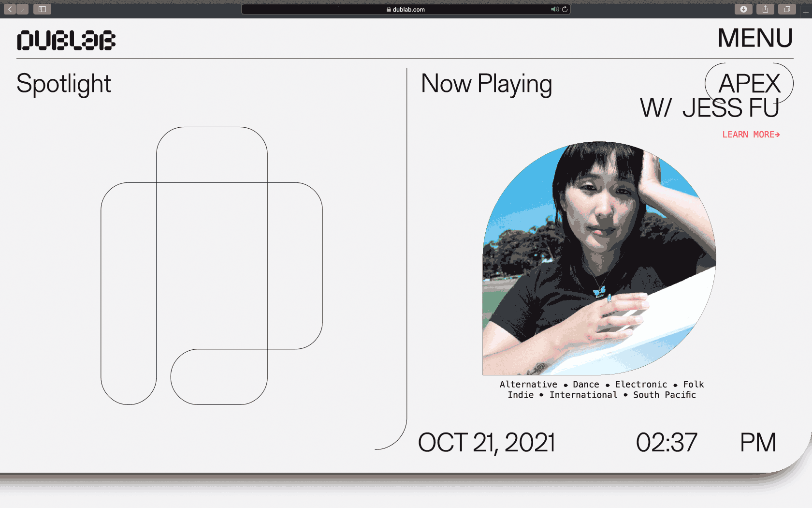Open a new tab with plus icon
Image resolution: width=812 pixels, height=508 pixels.
pyautogui.click(x=806, y=13)
